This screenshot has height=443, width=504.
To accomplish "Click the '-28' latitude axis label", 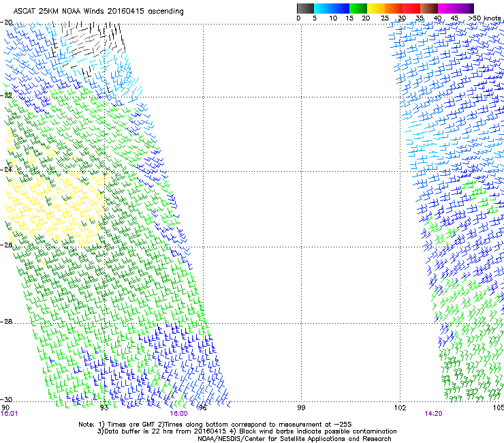I will 6,322.
